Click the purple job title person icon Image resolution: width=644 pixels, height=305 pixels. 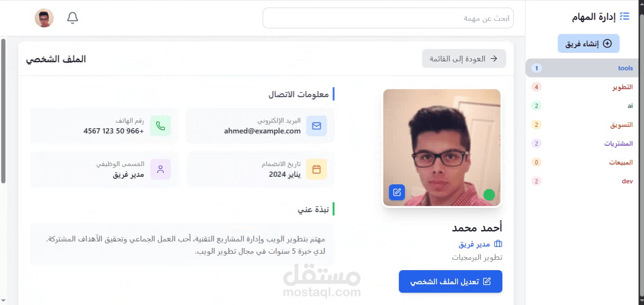coord(161,169)
